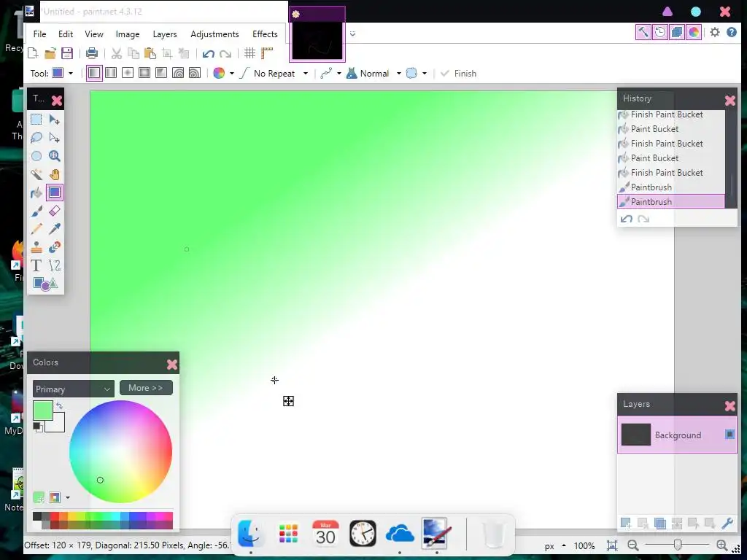Open the selection clipping mode dropdown
This screenshot has height=560, width=747.
(425, 74)
